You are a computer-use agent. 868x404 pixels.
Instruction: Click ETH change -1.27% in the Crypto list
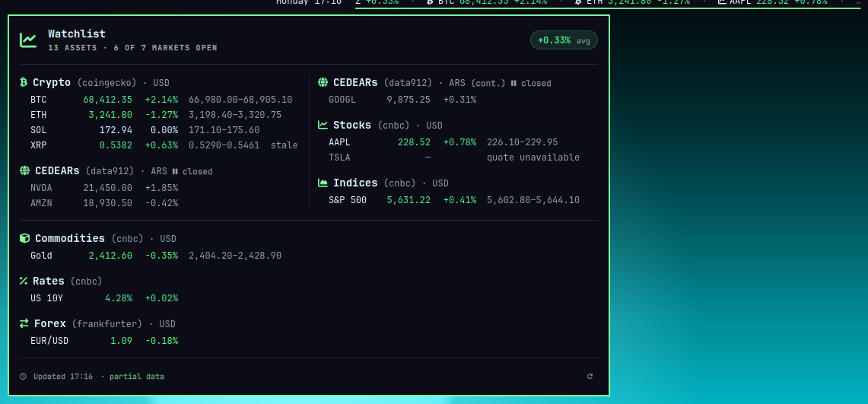161,115
